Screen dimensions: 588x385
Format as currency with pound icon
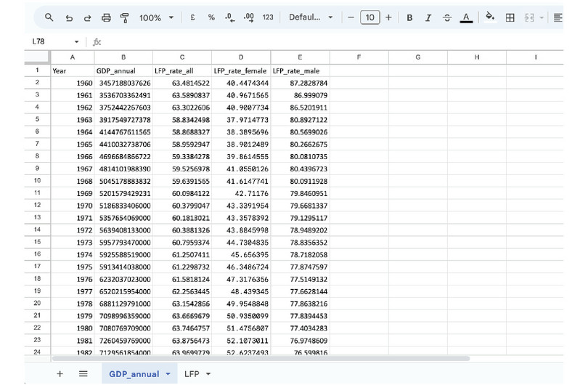tap(192, 17)
